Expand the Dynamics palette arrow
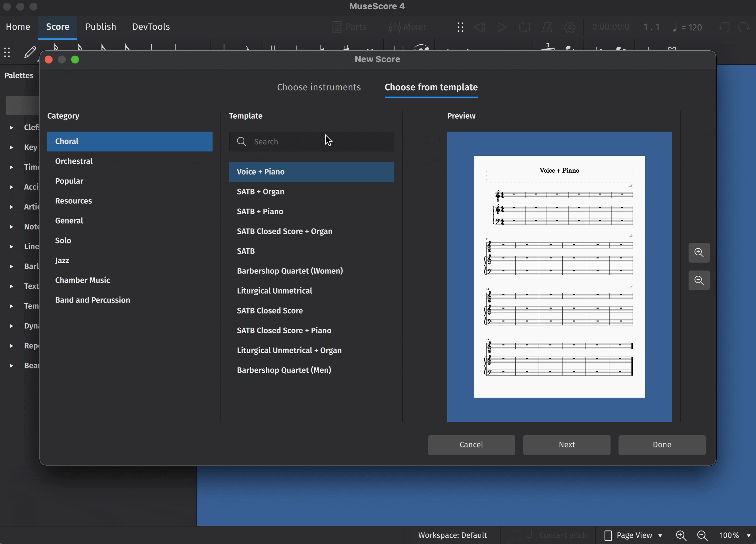Screen dimensions: 756x544 [11, 326]
